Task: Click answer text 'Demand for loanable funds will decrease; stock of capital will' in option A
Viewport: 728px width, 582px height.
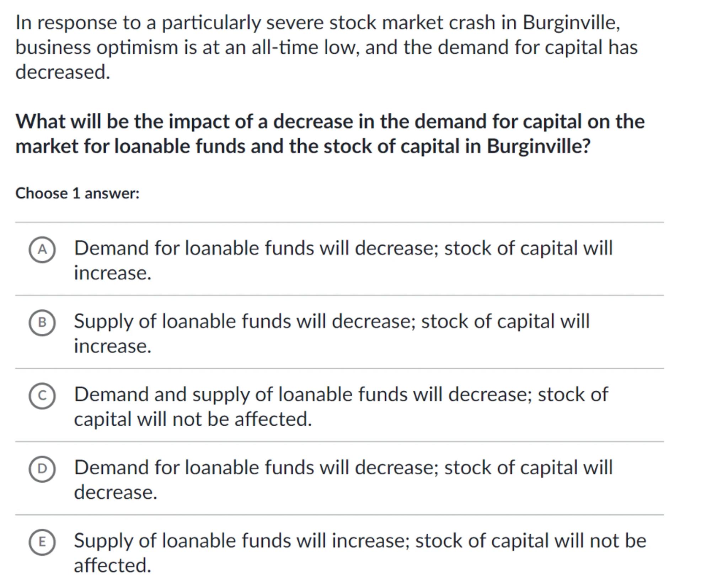Action: point(343,248)
